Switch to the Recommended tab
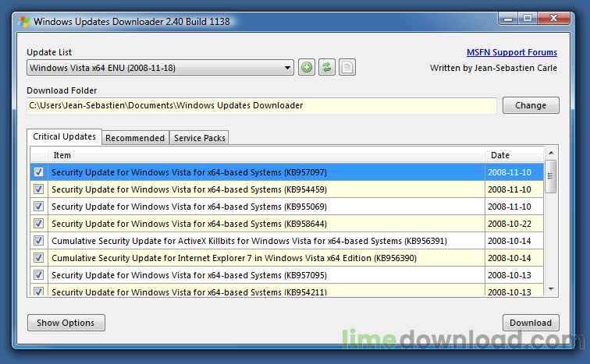Screen dimensions: 590x364 pos(135,138)
